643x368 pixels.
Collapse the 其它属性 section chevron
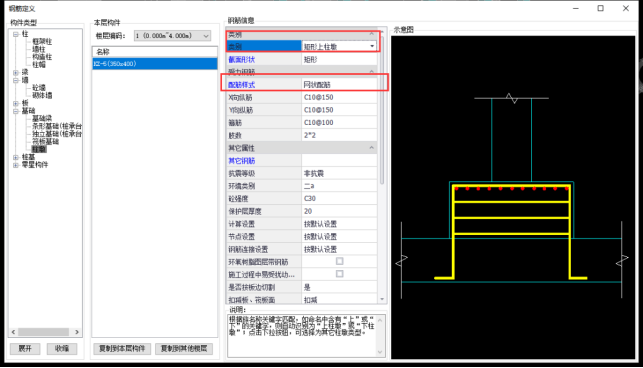click(372, 148)
